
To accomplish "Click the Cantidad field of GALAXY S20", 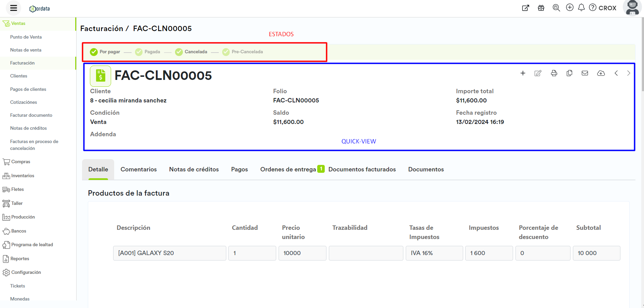I will pos(252,253).
